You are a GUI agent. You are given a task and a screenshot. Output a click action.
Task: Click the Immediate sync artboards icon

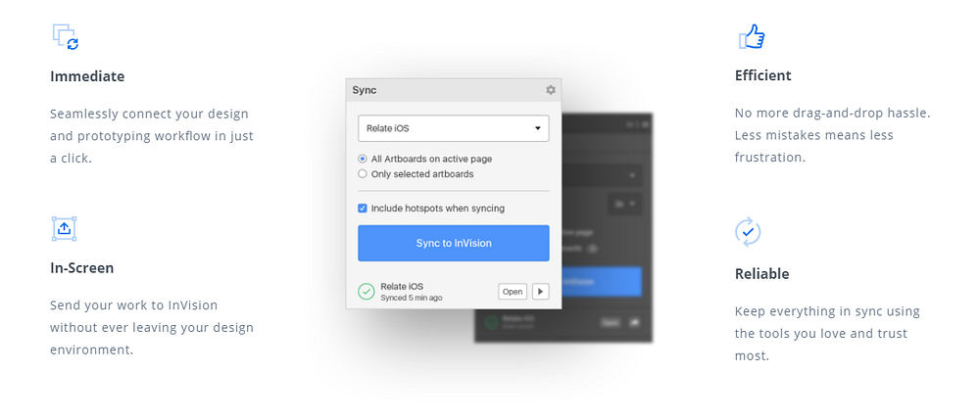[65, 37]
